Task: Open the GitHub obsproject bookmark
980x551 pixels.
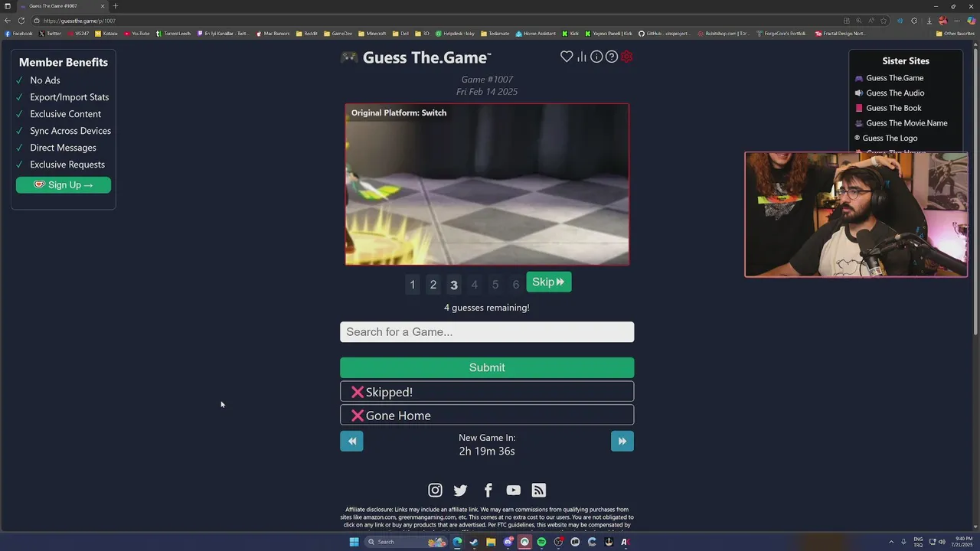Action: coord(665,34)
